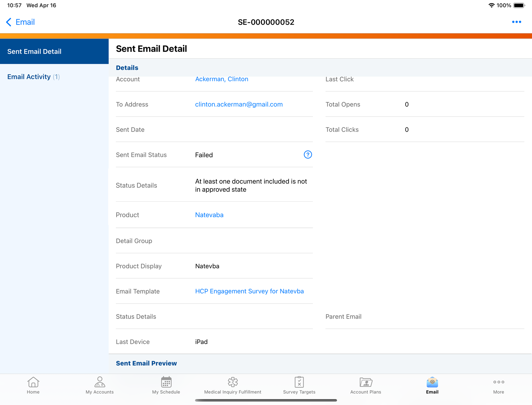Open My Schedule calendar icon

(166, 382)
